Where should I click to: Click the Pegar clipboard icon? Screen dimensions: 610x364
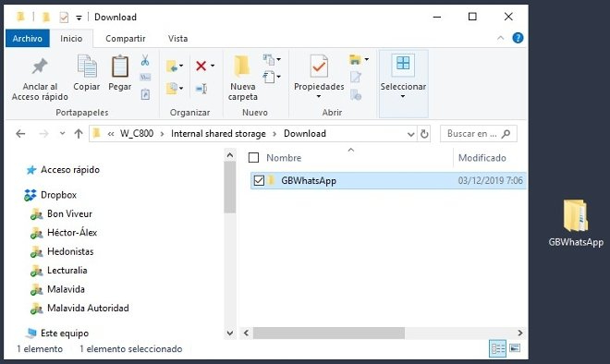pos(120,67)
